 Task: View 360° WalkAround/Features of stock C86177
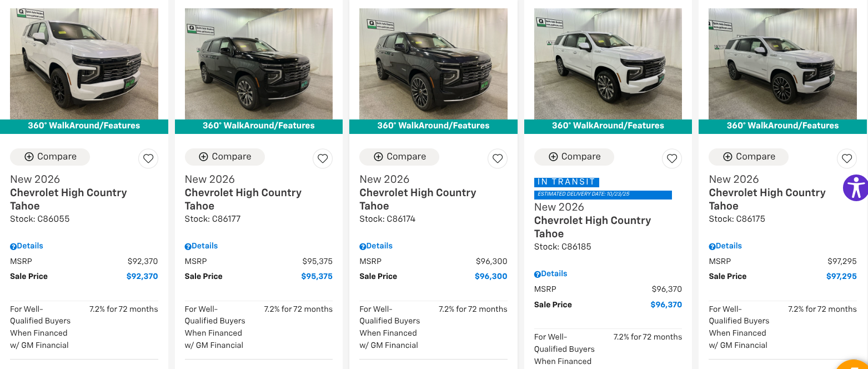tap(259, 126)
